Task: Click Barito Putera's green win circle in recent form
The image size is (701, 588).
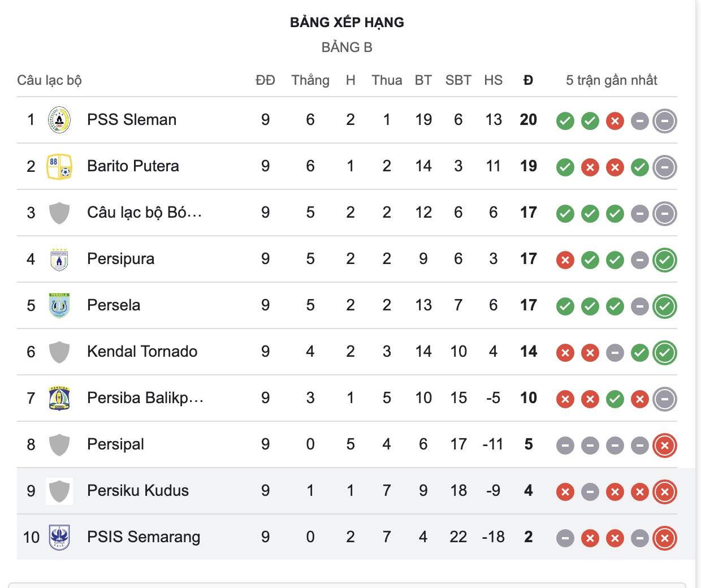Action: tap(639, 167)
